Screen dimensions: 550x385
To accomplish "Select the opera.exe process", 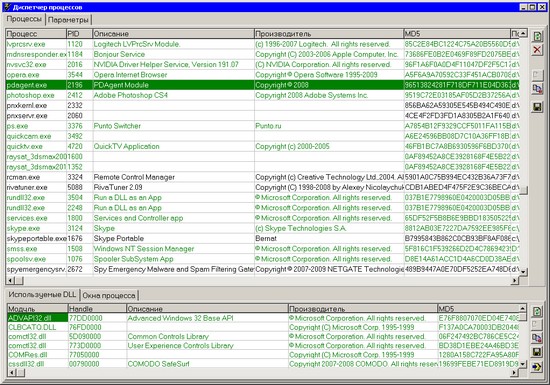I will (x=262, y=75).
